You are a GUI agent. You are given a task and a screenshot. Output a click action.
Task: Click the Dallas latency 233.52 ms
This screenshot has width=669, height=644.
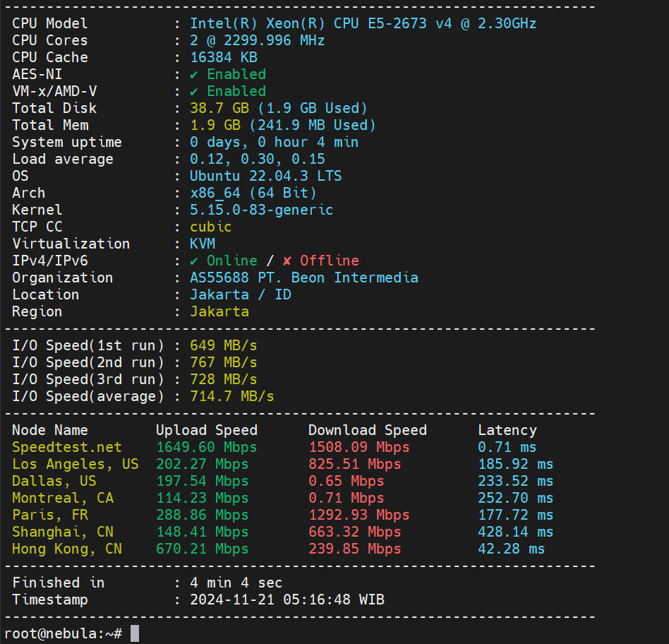point(516,482)
